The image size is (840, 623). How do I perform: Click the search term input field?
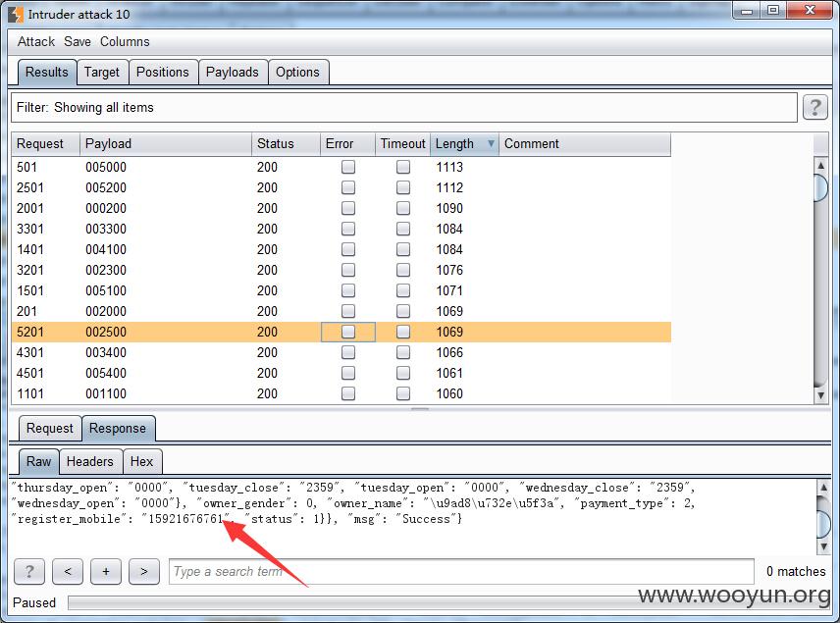pos(462,571)
